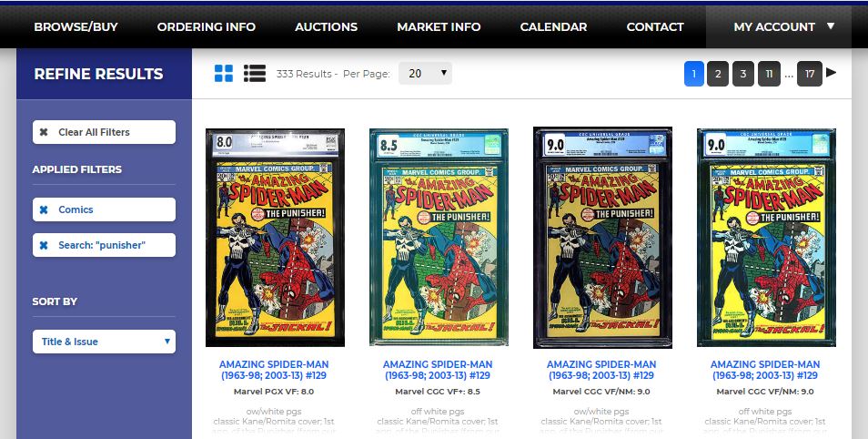Remove the Comics filter X icon
The width and height of the screenshot is (868, 439).
(x=44, y=209)
